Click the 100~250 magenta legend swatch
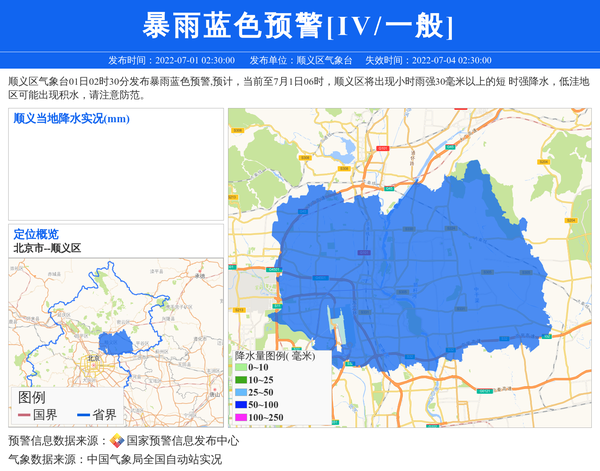 click(241, 418)
